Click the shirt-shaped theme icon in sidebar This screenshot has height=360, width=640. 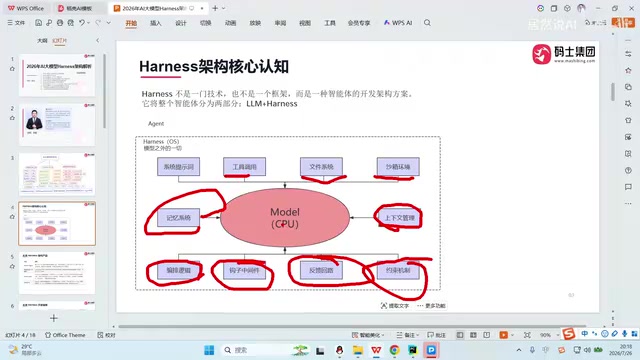628,120
